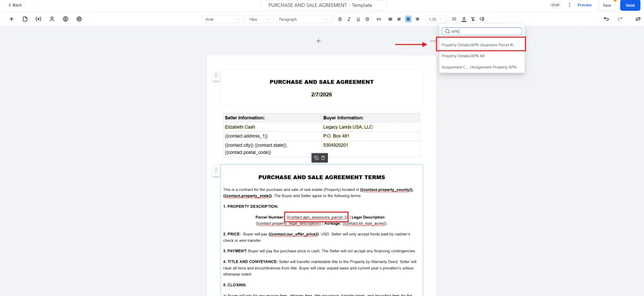This screenshot has width=644, height=296.
Task: Click the Legacy Lands USA, LLC cell
Action: click(x=371, y=127)
